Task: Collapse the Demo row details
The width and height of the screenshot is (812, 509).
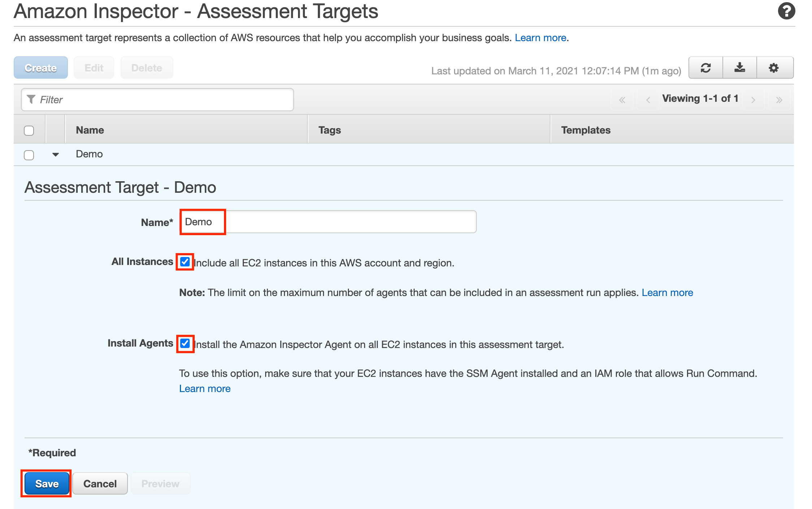Action: tap(55, 155)
